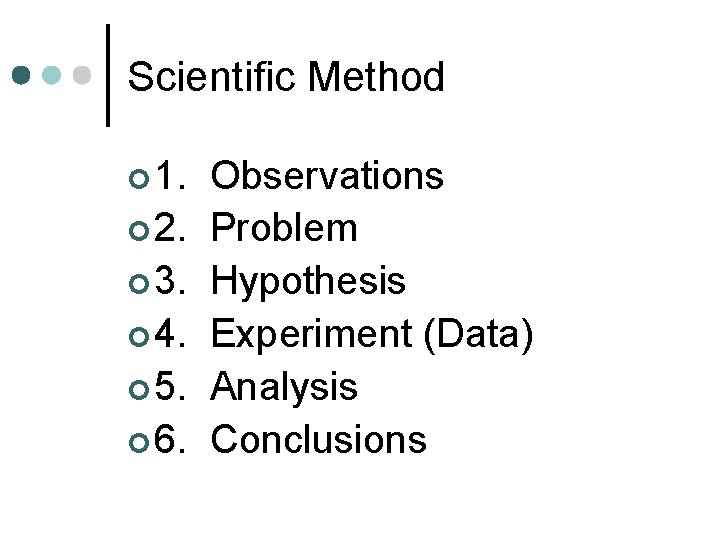Click the "Experiment (Data)" step text
720x540 pixels.
(x=372, y=335)
